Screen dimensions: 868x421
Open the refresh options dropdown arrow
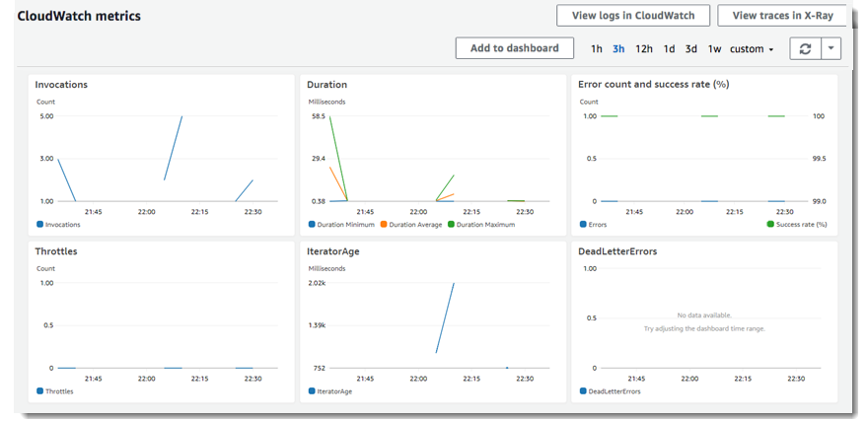pyautogui.click(x=832, y=48)
